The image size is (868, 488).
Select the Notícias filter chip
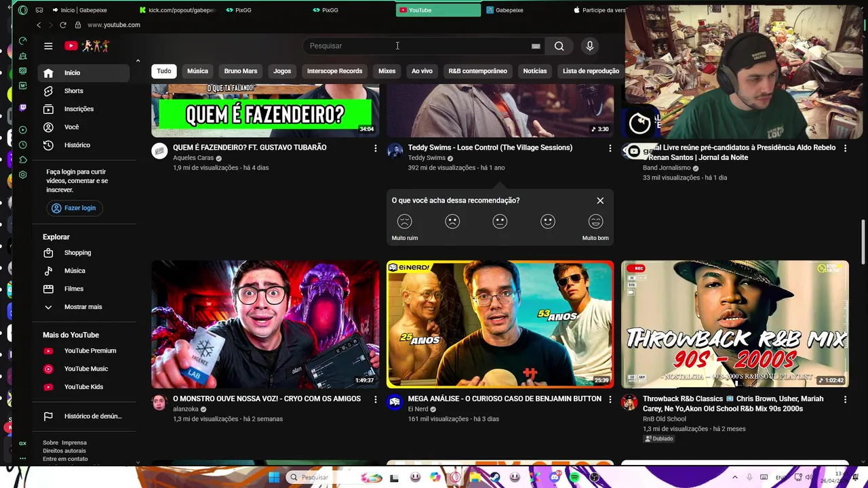click(x=534, y=71)
